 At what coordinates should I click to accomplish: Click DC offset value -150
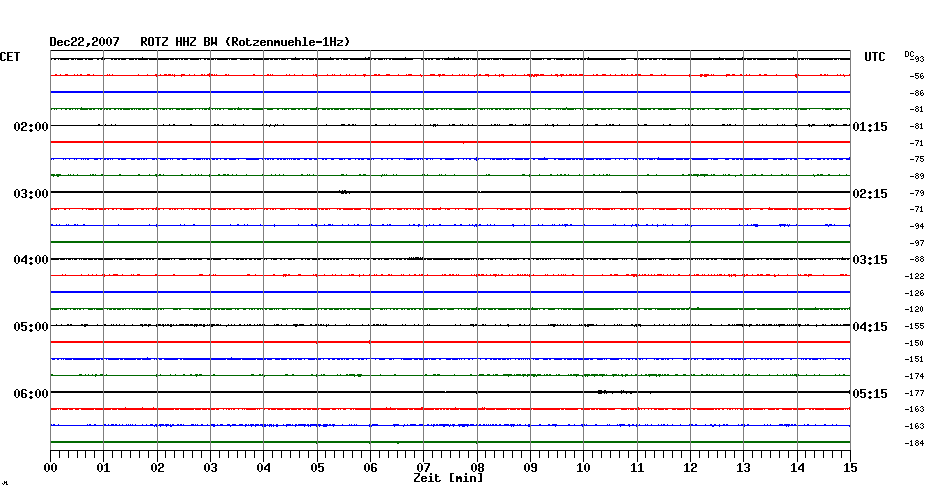915,343
